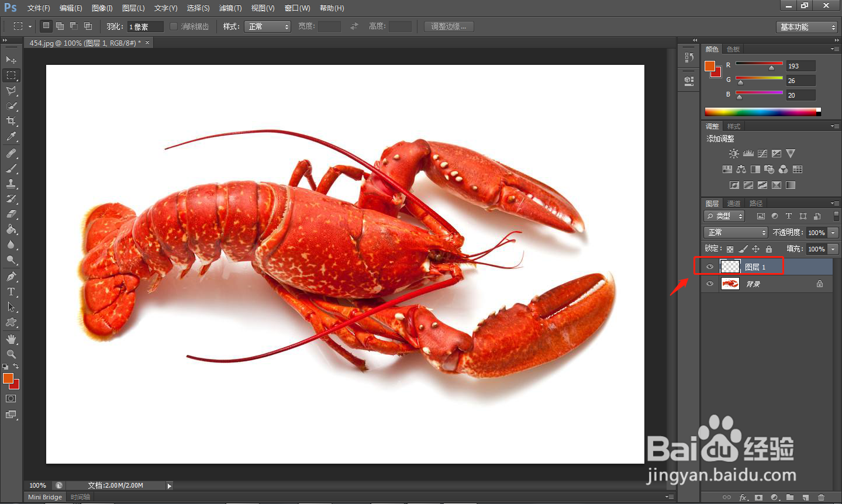Select the Custom Shape tool
The image size is (842, 504).
click(x=11, y=322)
